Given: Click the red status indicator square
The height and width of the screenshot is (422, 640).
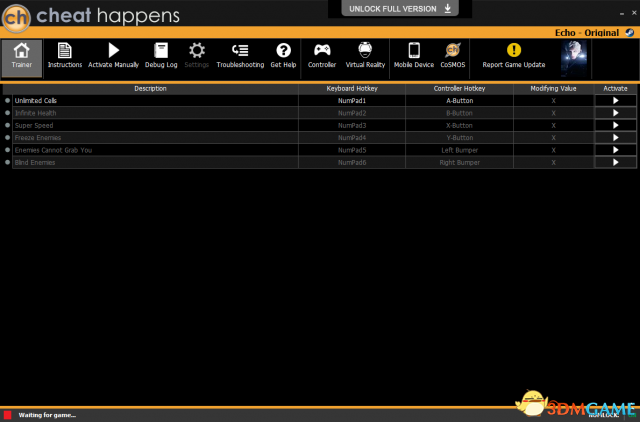Looking at the screenshot, I should (7, 415).
